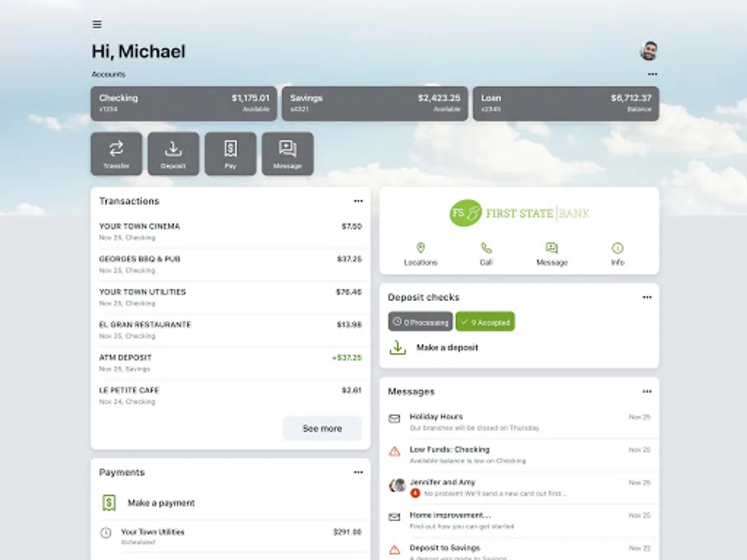747x560 pixels.
Task: Open the Deposit to Savings alert
Action: tap(519, 549)
